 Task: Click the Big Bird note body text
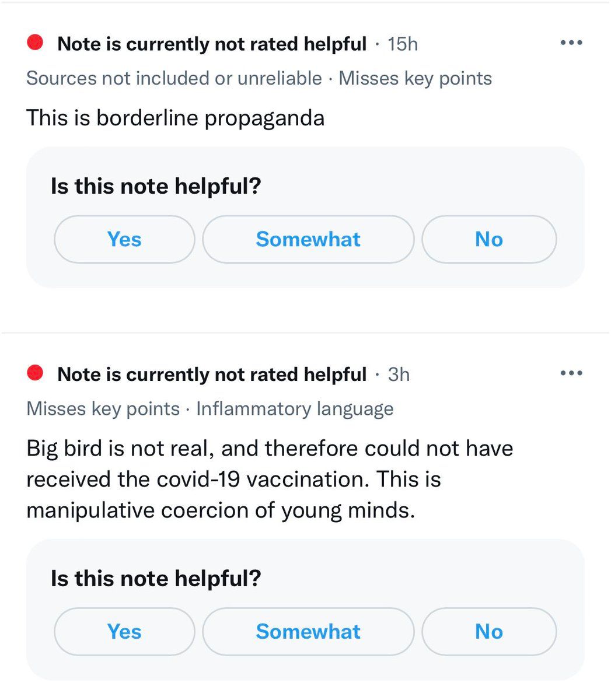point(269,480)
